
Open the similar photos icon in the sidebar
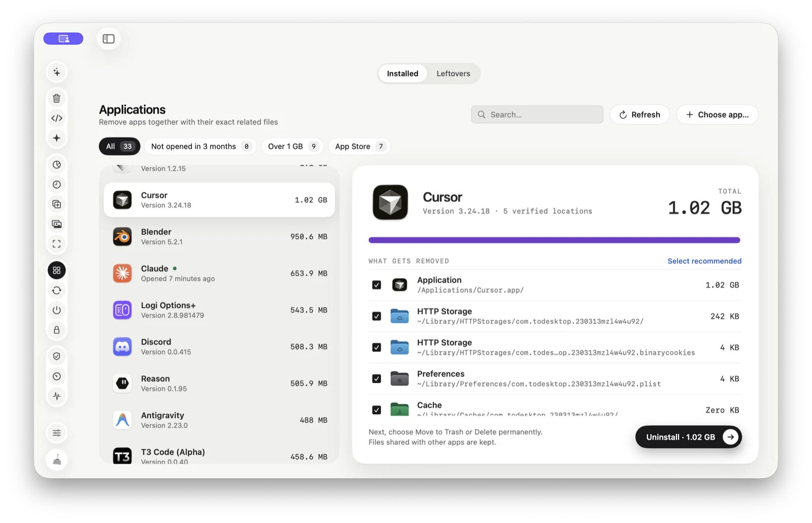[x=57, y=224]
